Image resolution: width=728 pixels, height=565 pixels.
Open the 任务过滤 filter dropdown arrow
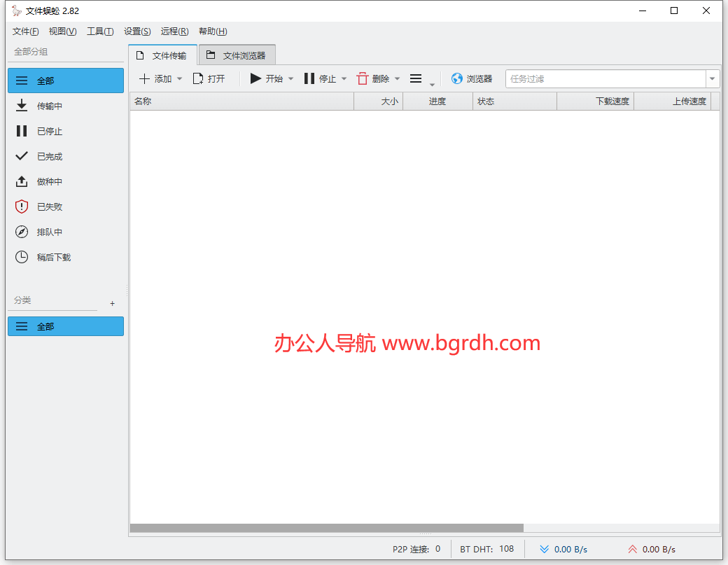713,79
